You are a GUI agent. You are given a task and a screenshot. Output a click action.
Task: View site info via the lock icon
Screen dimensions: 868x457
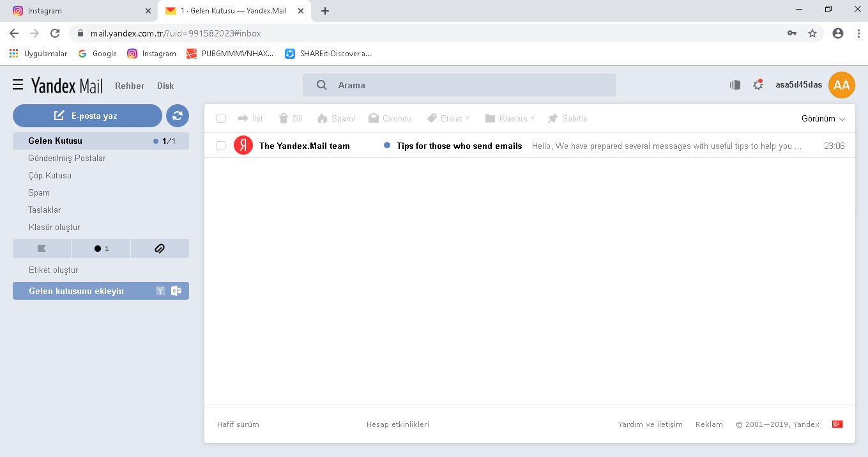(x=80, y=33)
